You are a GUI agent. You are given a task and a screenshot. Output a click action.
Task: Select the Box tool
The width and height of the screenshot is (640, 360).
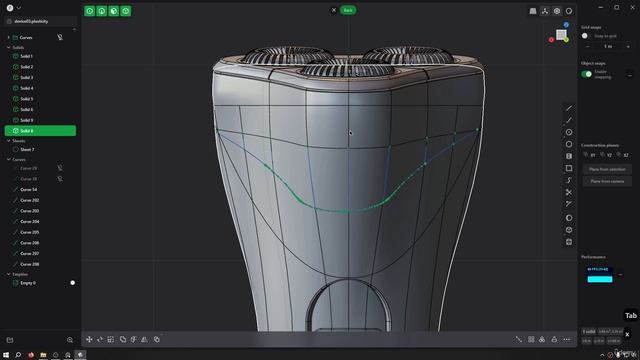coord(569,230)
